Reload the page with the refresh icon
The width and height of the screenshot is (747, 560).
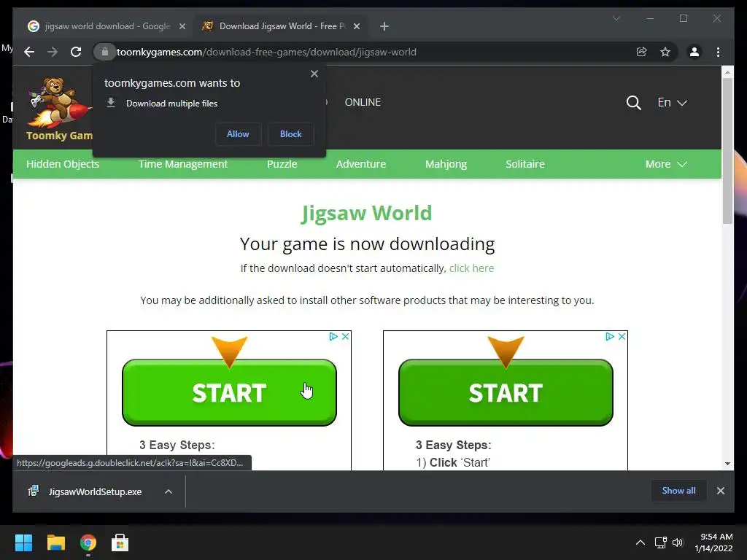pos(76,52)
